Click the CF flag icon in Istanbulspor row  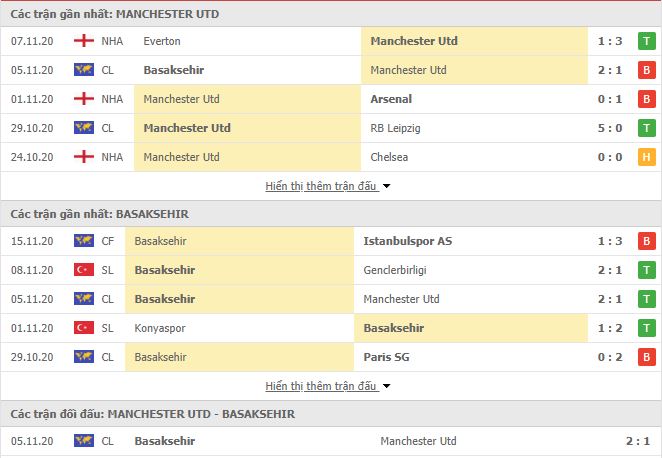(x=84, y=241)
